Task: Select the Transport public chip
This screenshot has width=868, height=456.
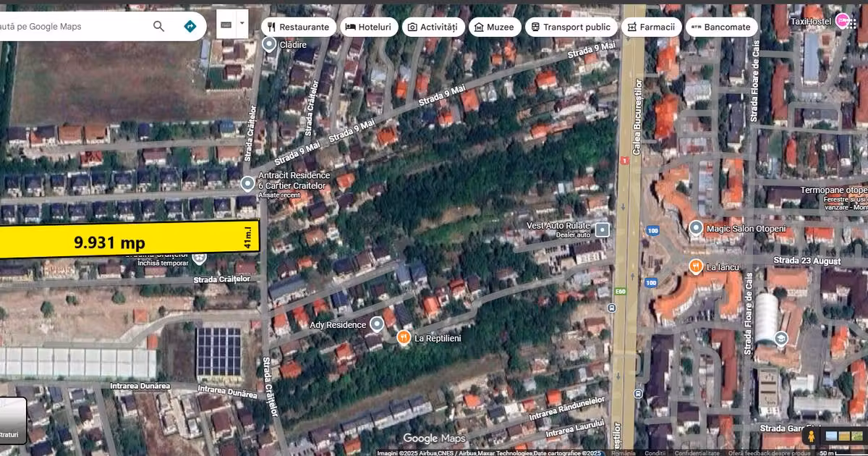Action: click(571, 27)
